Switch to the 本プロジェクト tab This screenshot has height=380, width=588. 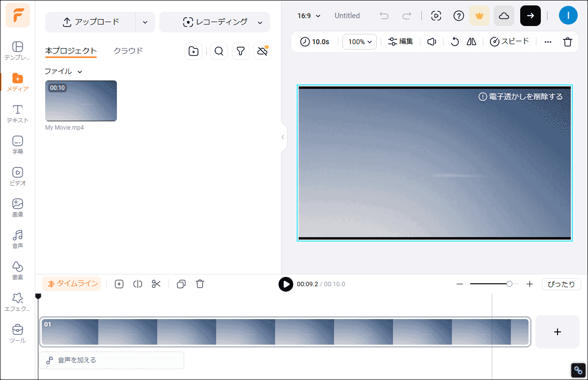pyautogui.click(x=71, y=51)
